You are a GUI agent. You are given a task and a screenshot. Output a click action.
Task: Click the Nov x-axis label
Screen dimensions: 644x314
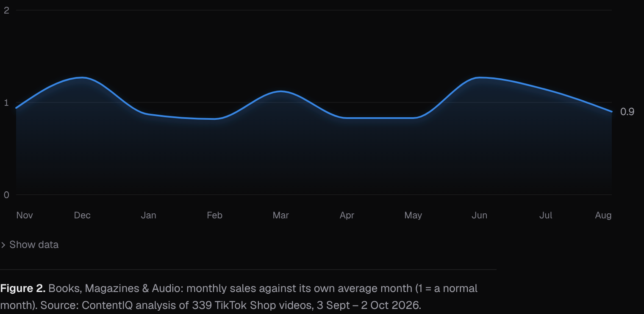pyautogui.click(x=25, y=215)
